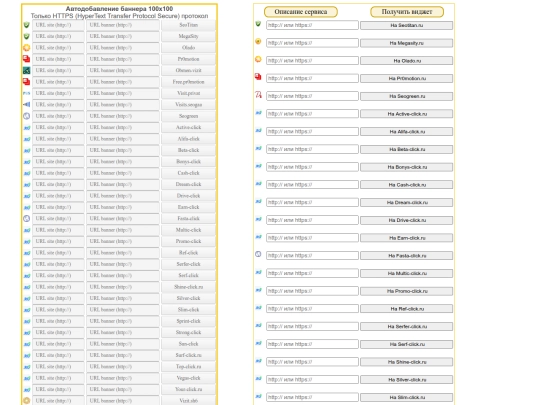540x405 pixels.
Task: Click the orange sun icon beside Olado banner row
Action: coord(27,48)
